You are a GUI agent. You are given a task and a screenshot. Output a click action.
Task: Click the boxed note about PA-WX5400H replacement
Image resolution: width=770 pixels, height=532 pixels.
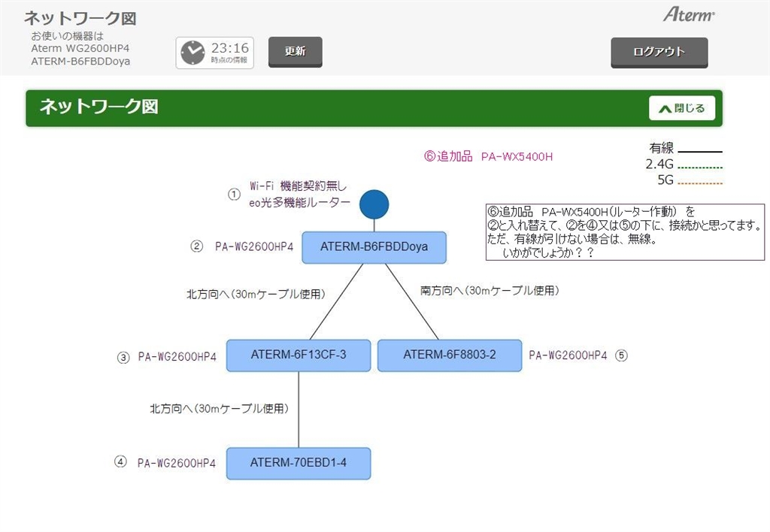625,232
